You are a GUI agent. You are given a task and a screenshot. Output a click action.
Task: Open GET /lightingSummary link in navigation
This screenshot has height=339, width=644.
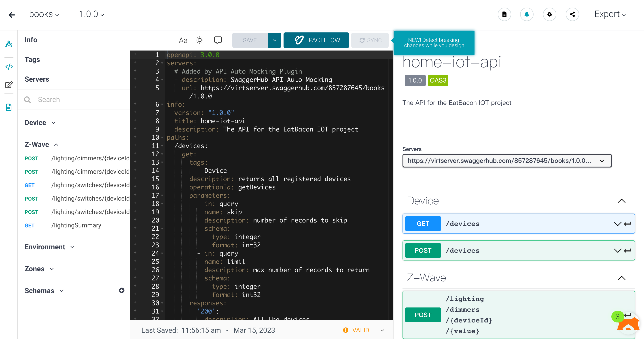(x=76, y=225)
